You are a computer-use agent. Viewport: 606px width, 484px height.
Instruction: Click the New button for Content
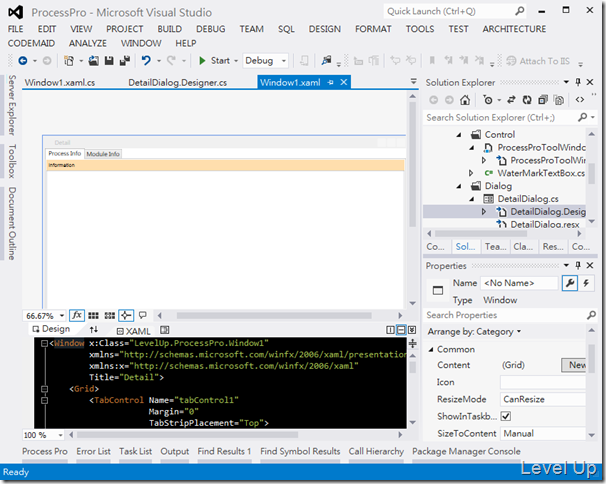pyautogui.click(x=574, y=365)
